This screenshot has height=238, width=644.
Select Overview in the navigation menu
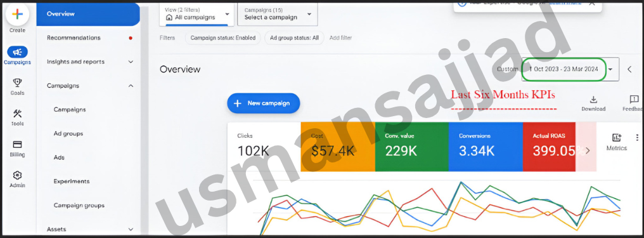(x=88, y=14)
